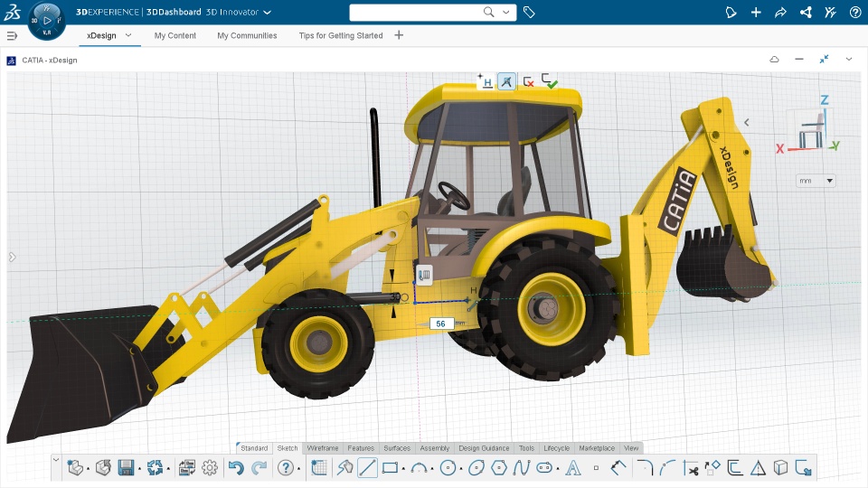
Task: Click the Save floppy disk icon
Action: click(x=127, y=468)
